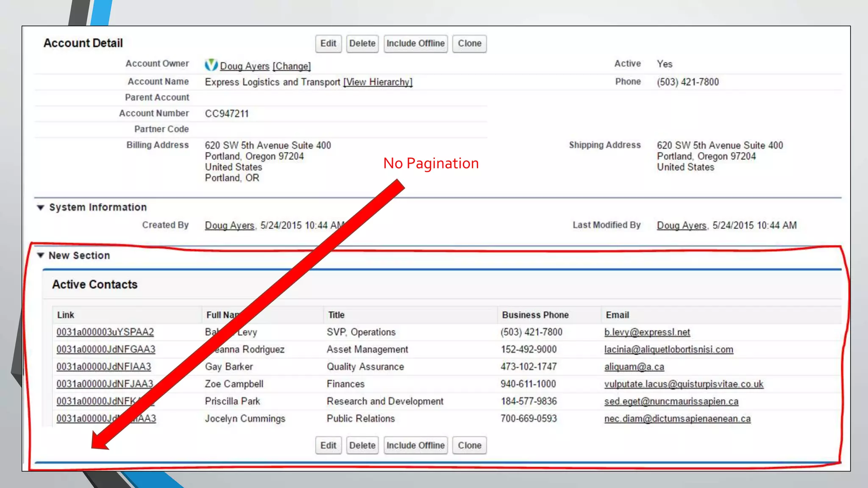Click the Active field value Yes

(x=665, y=64)
